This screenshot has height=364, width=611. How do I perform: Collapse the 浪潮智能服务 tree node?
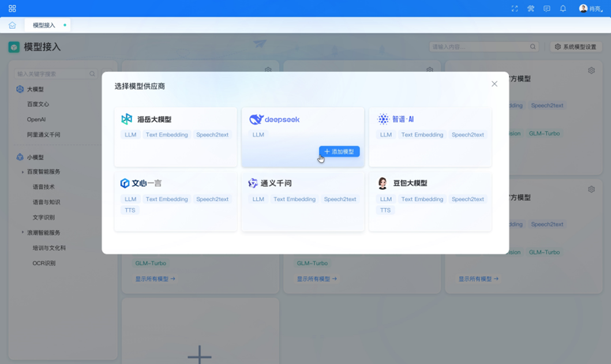(22, 232)
